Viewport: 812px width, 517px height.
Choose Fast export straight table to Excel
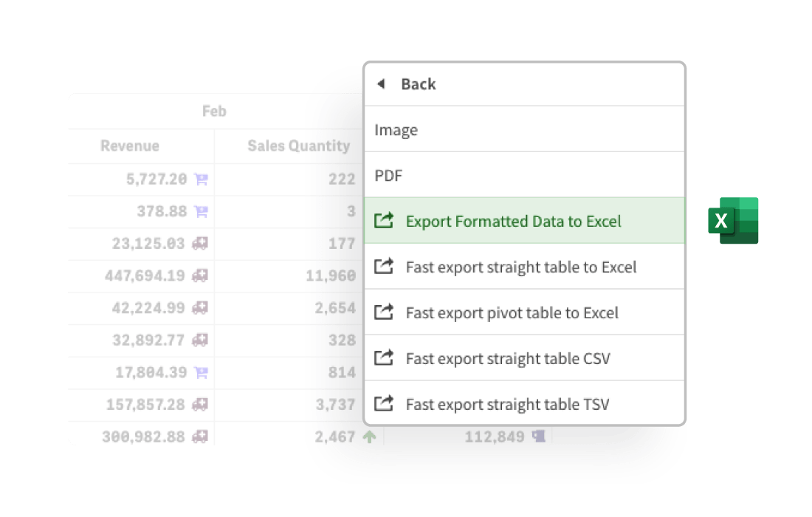(522, 267)
